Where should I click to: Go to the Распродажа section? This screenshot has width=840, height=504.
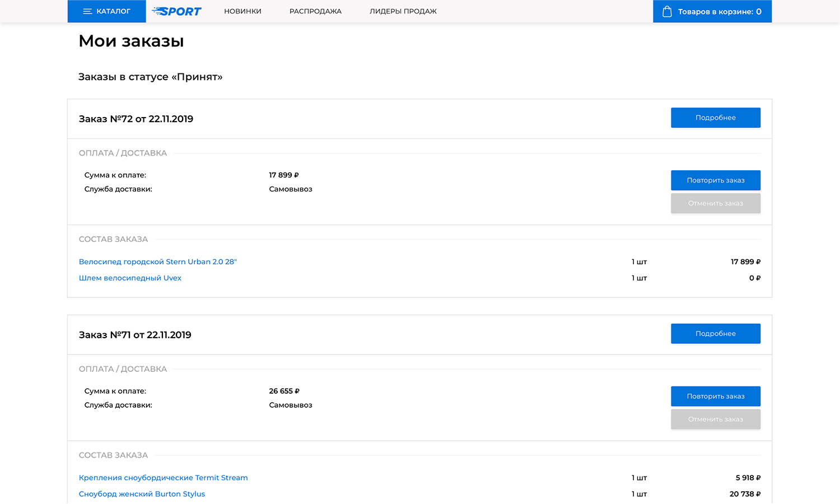[x=315, y=11]
